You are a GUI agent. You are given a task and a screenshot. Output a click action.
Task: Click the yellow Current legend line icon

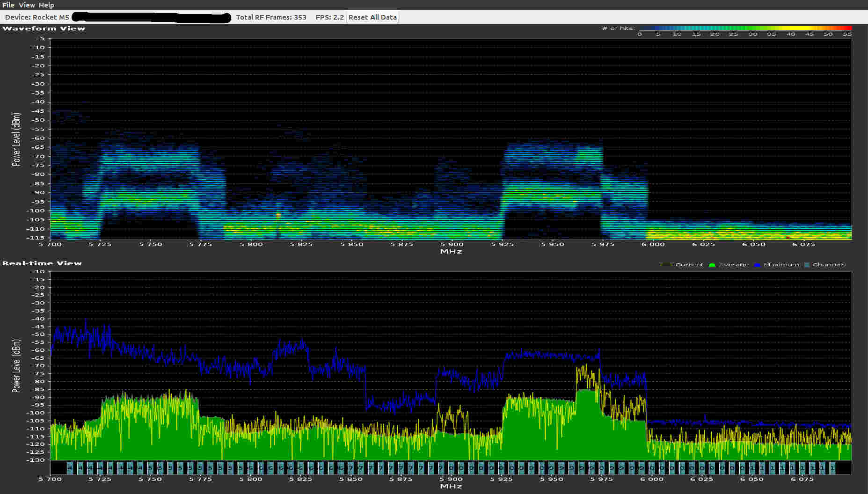click(x=666, y=265)
